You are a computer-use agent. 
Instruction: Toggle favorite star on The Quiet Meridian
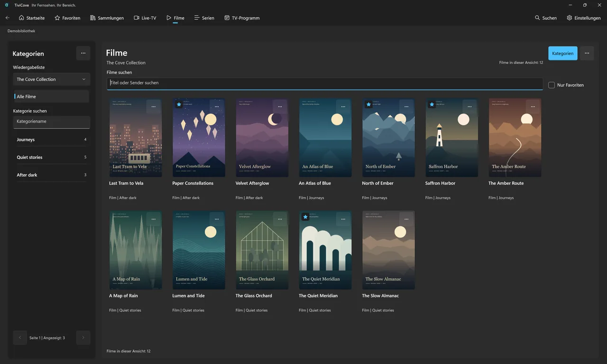click(305, 217)
